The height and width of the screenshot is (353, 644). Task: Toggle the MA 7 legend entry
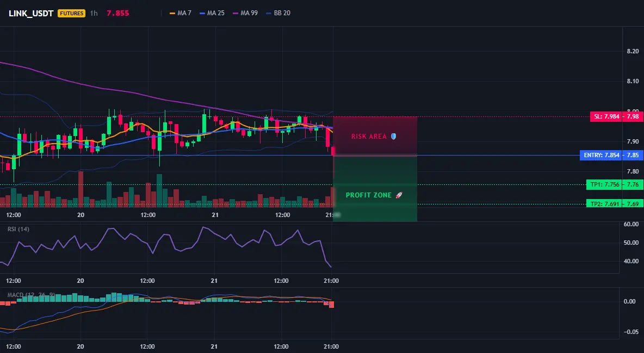pyautogui.click(x=180, y=13)
